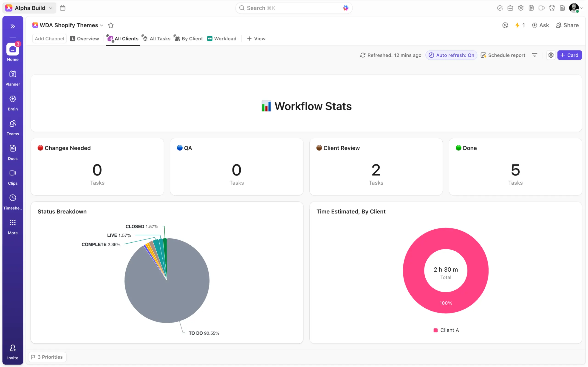Click the Schedule report button

point(503,55)
